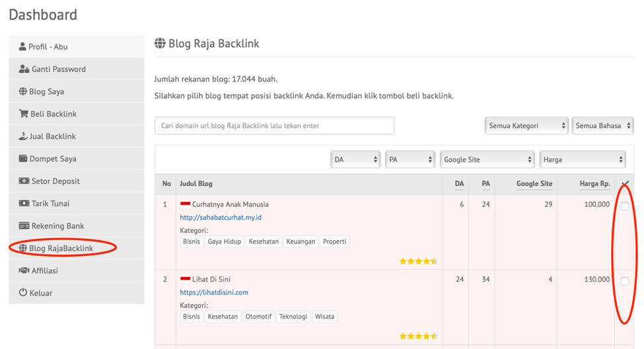This screenshot has width=644, height=349.
Task: Tick the checkbox for Curhatnya Anak Manusia
Action: 624,206
